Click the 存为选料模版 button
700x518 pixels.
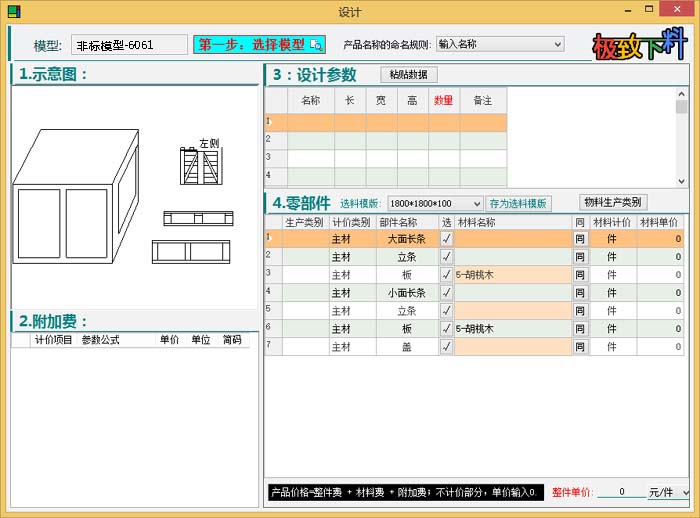[x=519, y=204]
